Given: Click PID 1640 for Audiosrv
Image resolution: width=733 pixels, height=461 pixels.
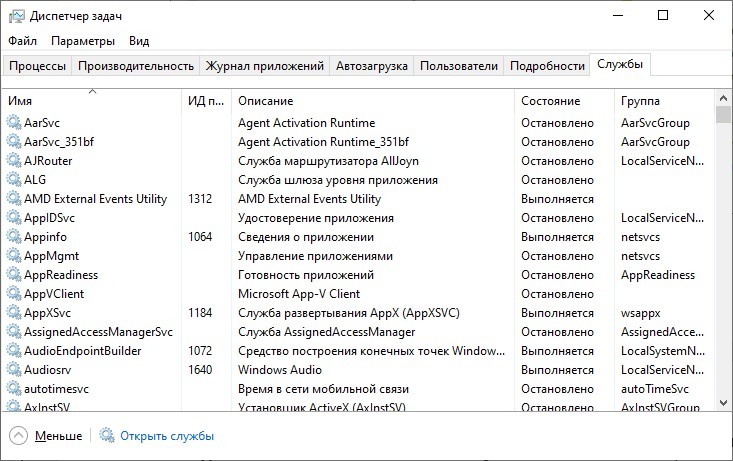Looking at the screenshot, I should click(200, 370).
